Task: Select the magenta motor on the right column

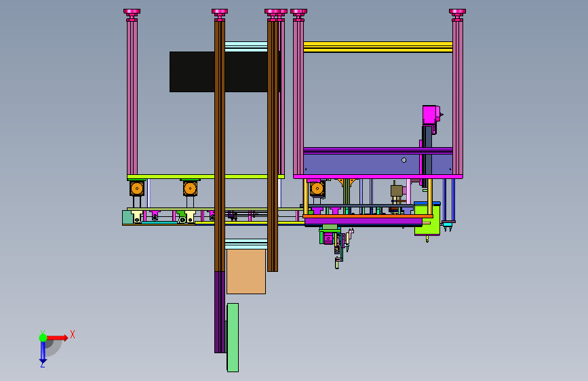Action: pos(430,115)
